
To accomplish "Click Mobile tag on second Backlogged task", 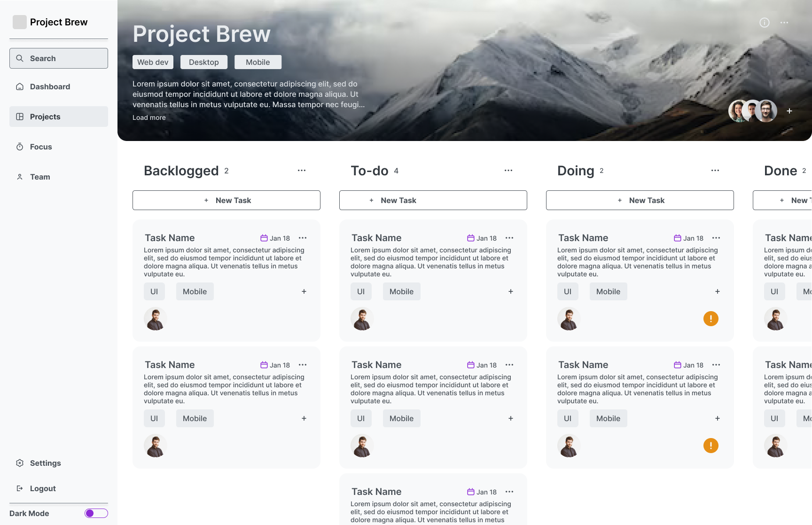I will 195,418.
